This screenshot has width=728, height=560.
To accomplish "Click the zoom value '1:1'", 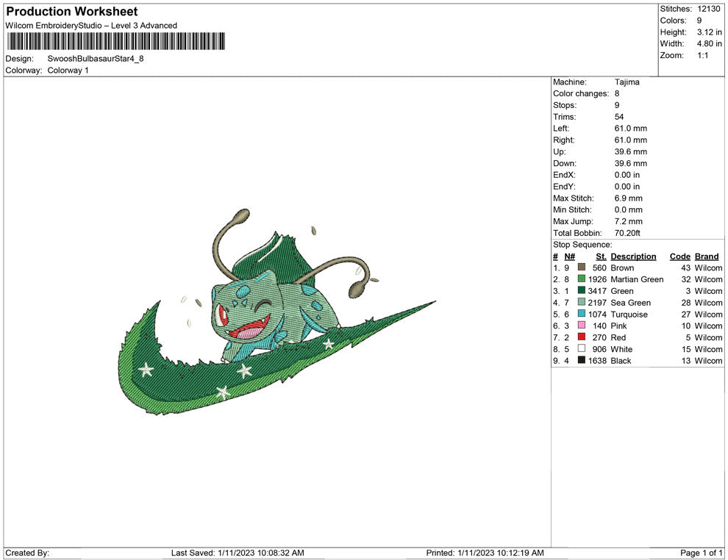I will (703, 55).
